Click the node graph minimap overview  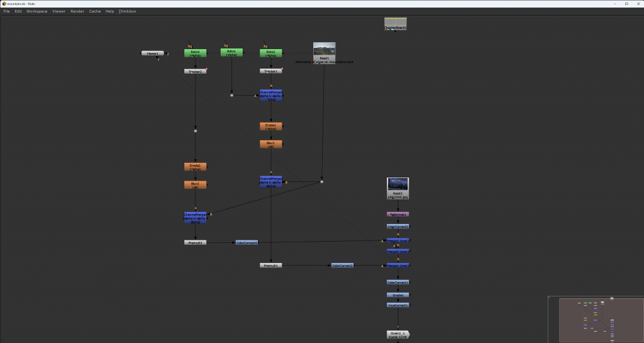pyautogui.click(x=595, y=319)
